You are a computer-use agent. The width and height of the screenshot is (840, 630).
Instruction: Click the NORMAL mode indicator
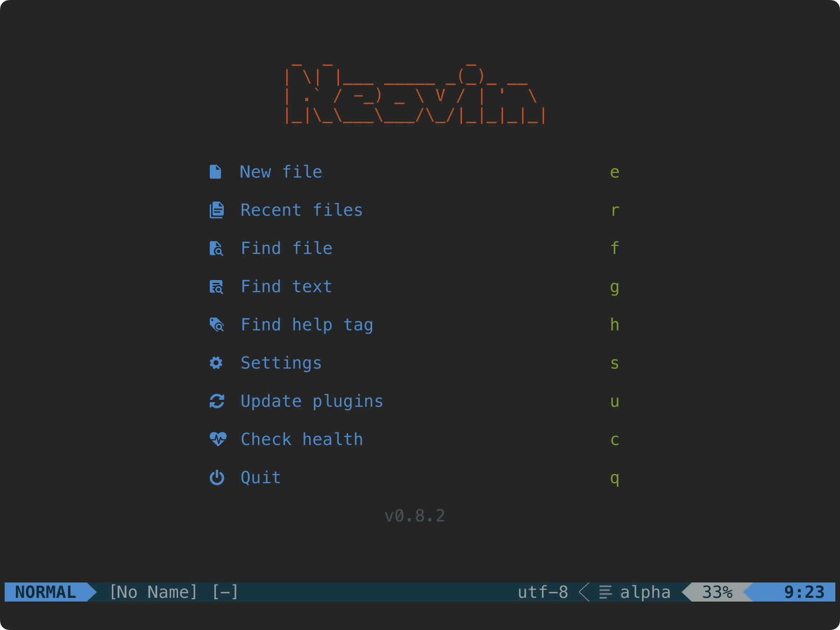coord(45,592)
